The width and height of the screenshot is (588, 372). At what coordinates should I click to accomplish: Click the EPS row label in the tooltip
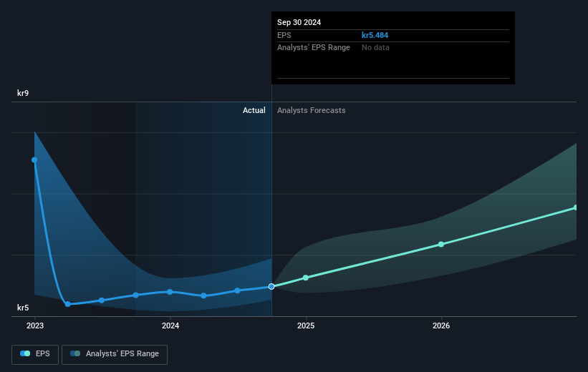click(x=284, y=35)
